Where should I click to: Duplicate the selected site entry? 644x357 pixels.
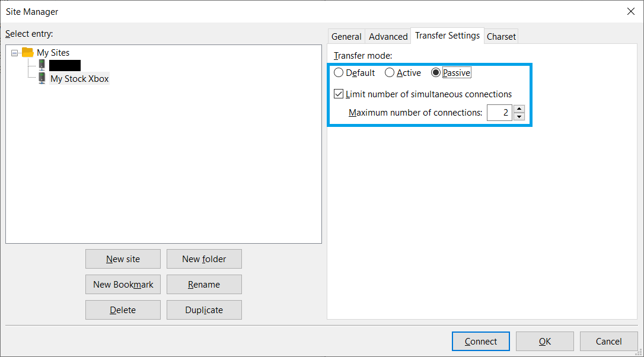click(x=204, y=310)
